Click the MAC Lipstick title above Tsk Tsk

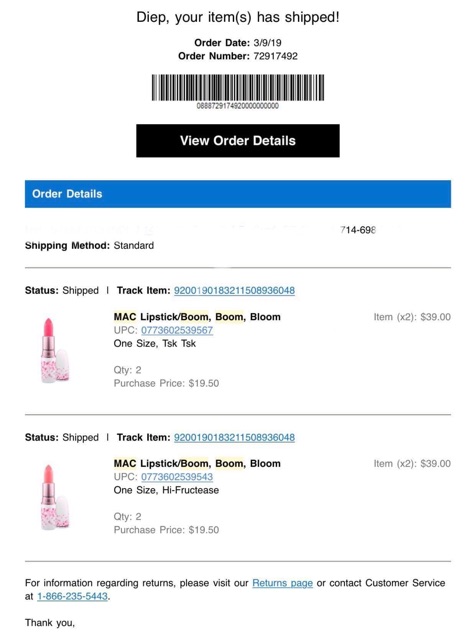tap(197, 317)
